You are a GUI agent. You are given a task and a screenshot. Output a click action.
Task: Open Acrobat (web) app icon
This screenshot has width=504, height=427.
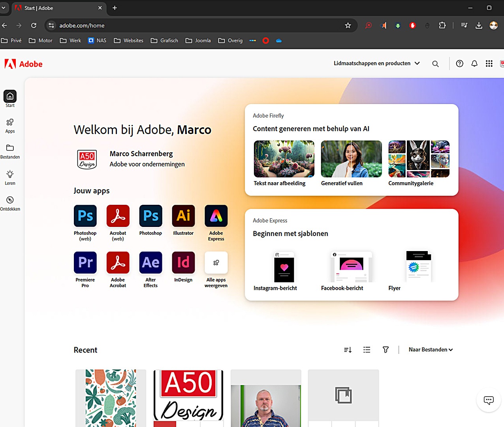[x=118, y=216]
